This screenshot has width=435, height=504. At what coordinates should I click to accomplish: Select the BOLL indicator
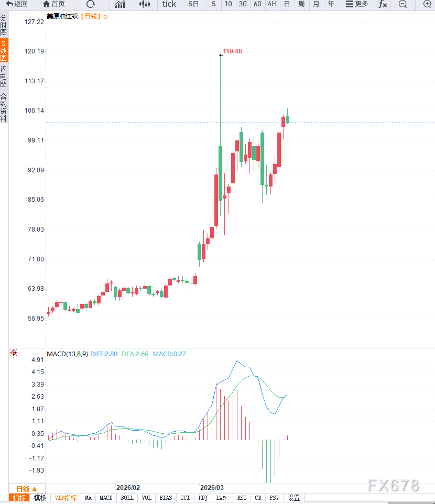point(127,498)
